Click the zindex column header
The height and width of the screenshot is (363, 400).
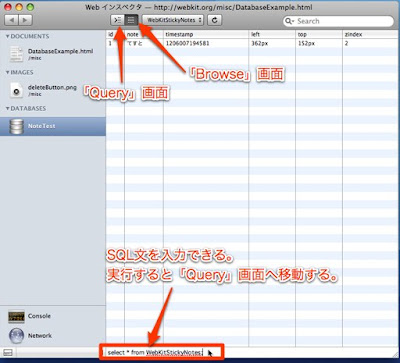(x=371, y=34)
